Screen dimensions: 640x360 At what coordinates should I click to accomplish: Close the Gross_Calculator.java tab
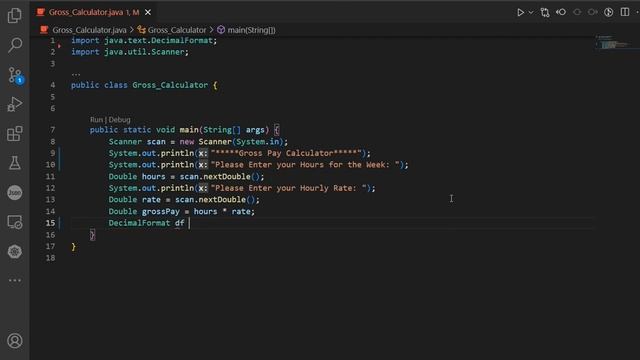click(x=148, y=12)
